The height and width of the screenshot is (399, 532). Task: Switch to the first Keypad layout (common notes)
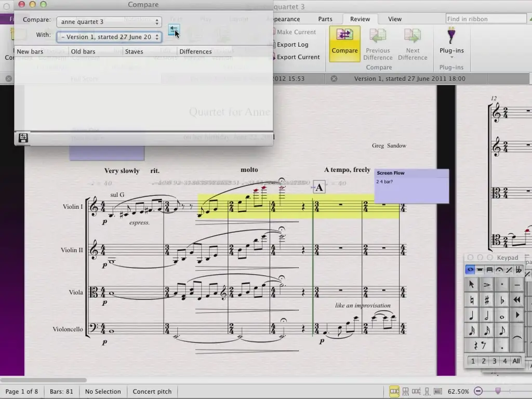click(470, 270)
